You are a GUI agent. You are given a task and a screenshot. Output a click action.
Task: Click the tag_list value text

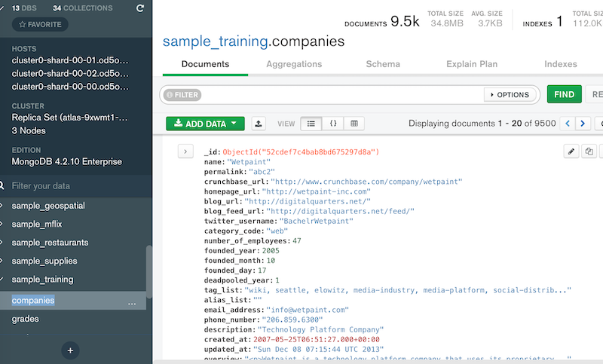pyautogui.click(x=408, y=290)
